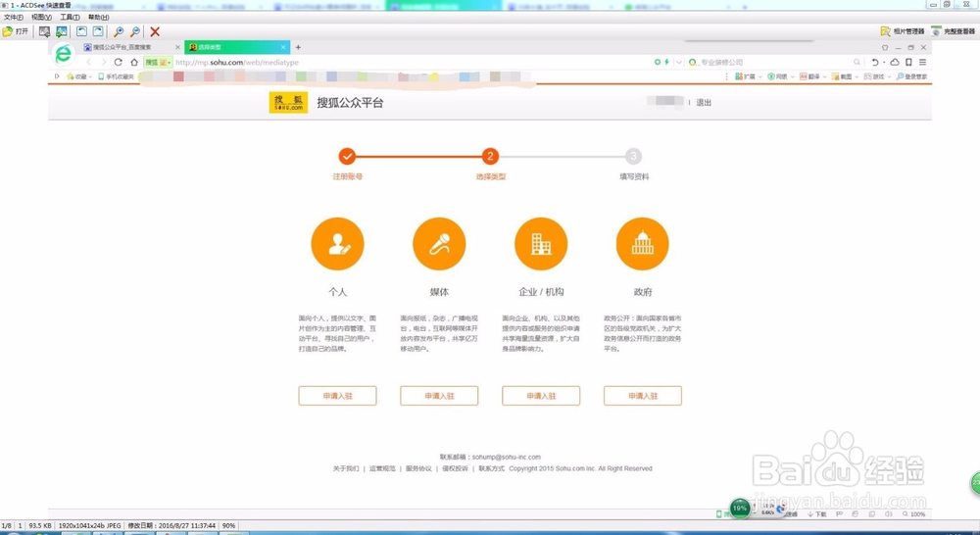
Task: Open the 翻译 translate dropdown
Action: (x=813, y=76)
